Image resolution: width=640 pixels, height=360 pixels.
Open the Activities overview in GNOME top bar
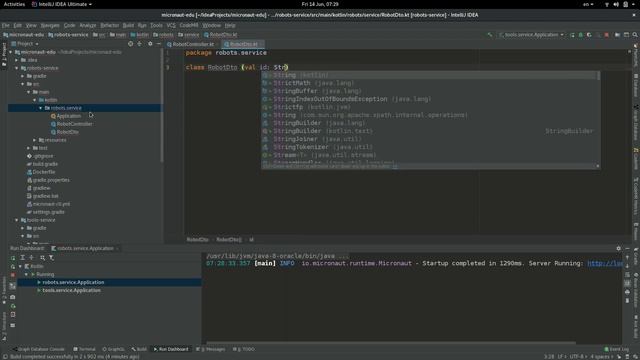(14, 4)
